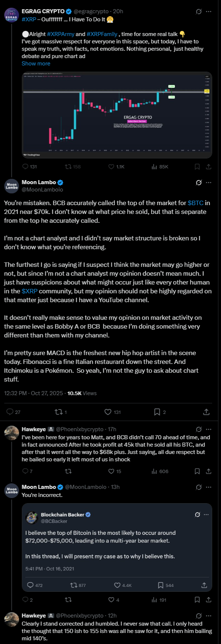This screenshot has width=221, height=644.
Task: Open the $BTC cashtag link
Action: (x=195, y=203)
